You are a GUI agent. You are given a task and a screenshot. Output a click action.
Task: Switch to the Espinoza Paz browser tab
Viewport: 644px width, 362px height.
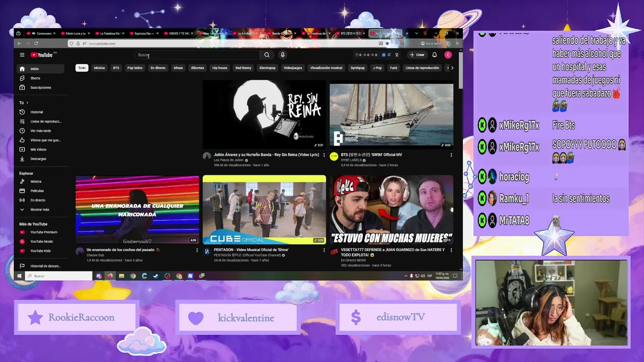(x=145, y=34)
